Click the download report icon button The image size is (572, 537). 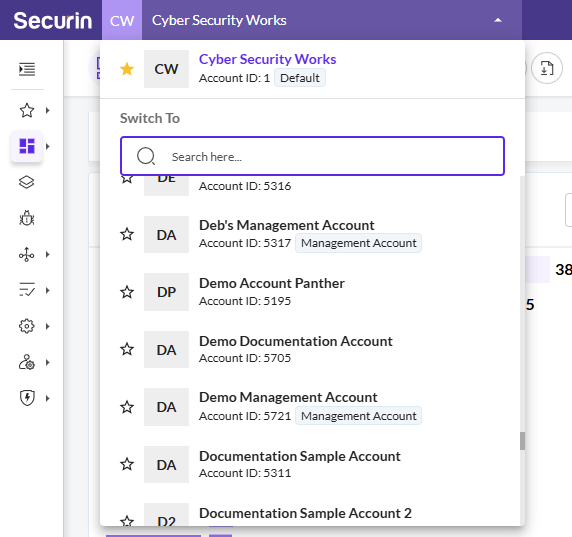[547, 68]
